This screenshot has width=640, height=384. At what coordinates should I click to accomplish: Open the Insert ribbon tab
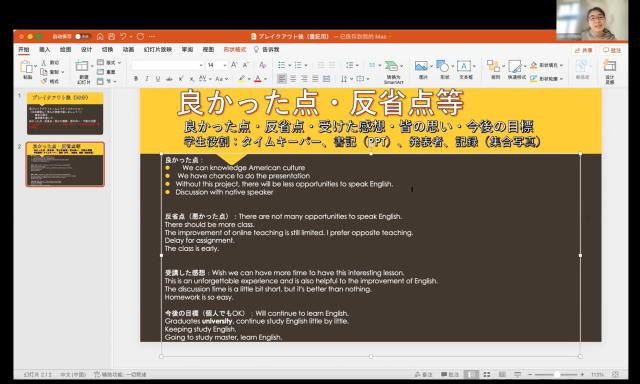coord(44,49)
